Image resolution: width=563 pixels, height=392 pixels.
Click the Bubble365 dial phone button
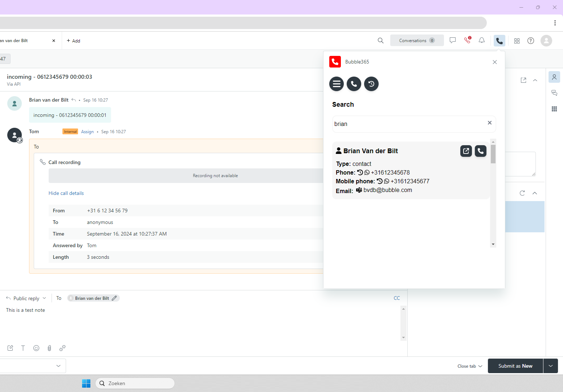point(354,84)
